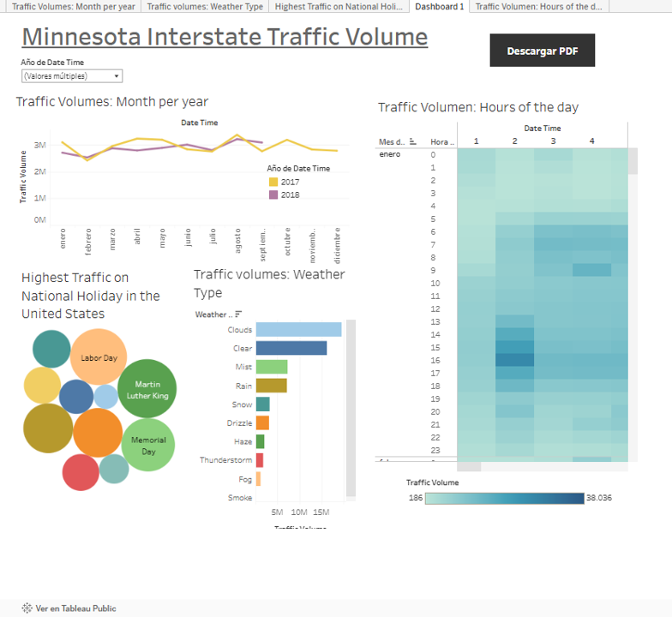Click the weather chart vertical scrollbar
Screen dimensions: 672x617
(351, 407)
